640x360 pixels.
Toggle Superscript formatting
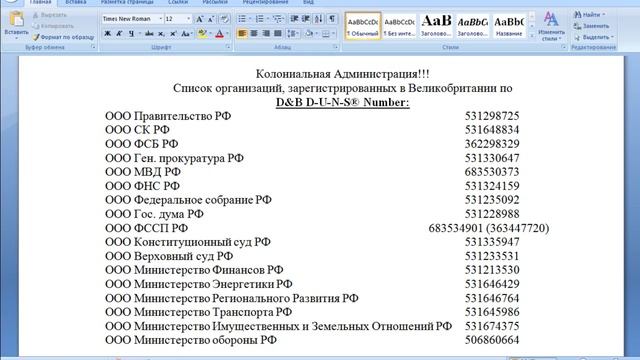(173, 33)
